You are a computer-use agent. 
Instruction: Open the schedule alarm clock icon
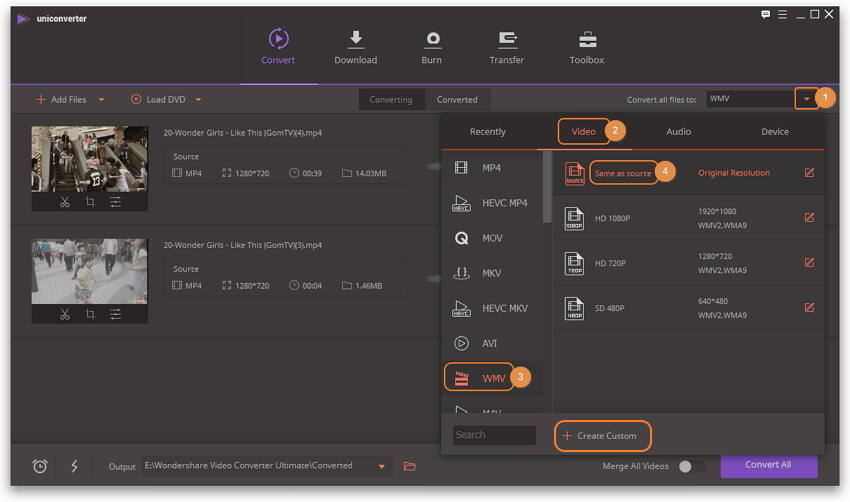(40, 466)
